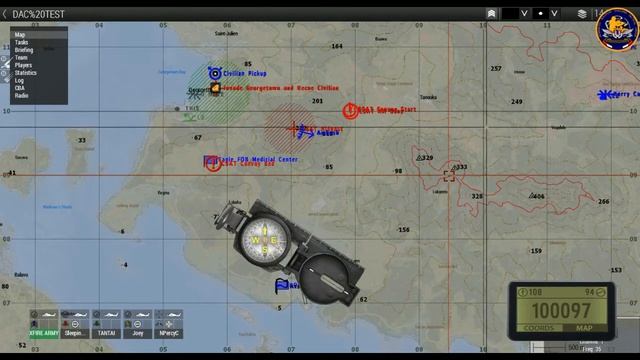
Task: Click the compass dial on the map
Action: tap(264, 240)
